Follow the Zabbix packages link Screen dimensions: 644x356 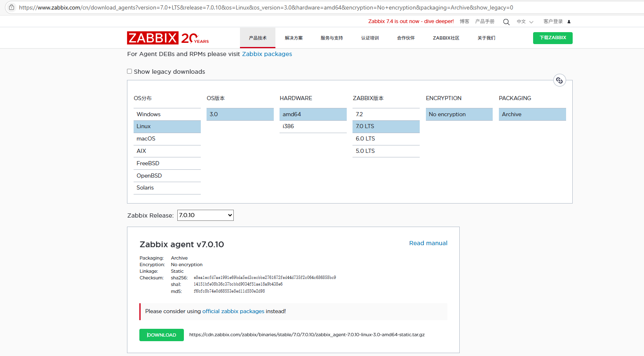click(267, 54)
